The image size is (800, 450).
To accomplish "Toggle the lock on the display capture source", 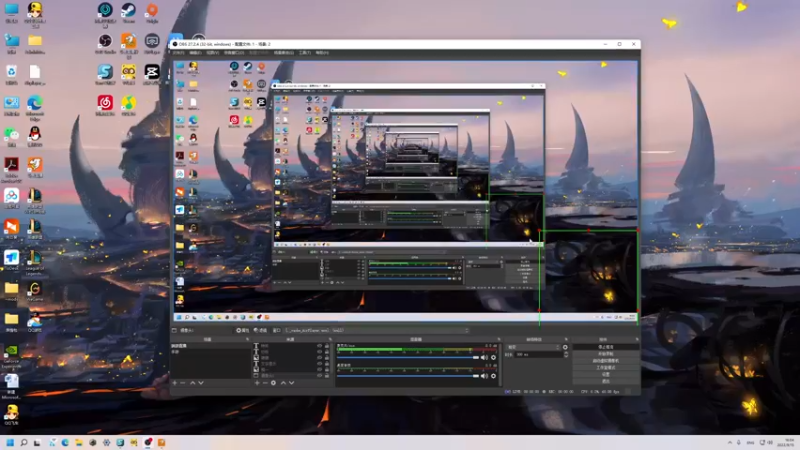I will 327,376.
